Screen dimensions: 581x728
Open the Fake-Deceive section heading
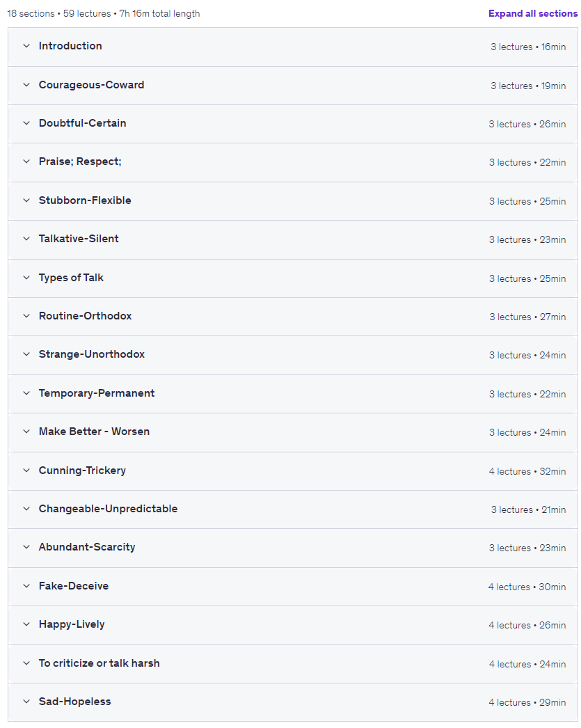73,586
